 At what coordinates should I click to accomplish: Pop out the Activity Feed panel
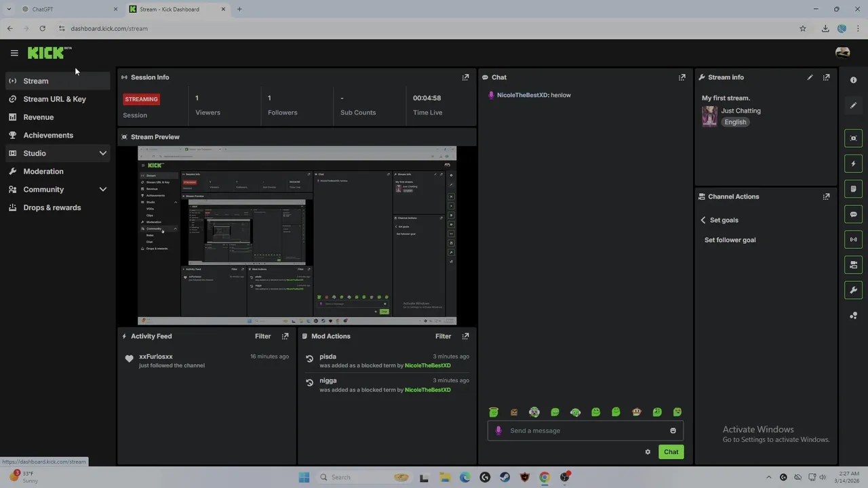(x=285, y=336)
